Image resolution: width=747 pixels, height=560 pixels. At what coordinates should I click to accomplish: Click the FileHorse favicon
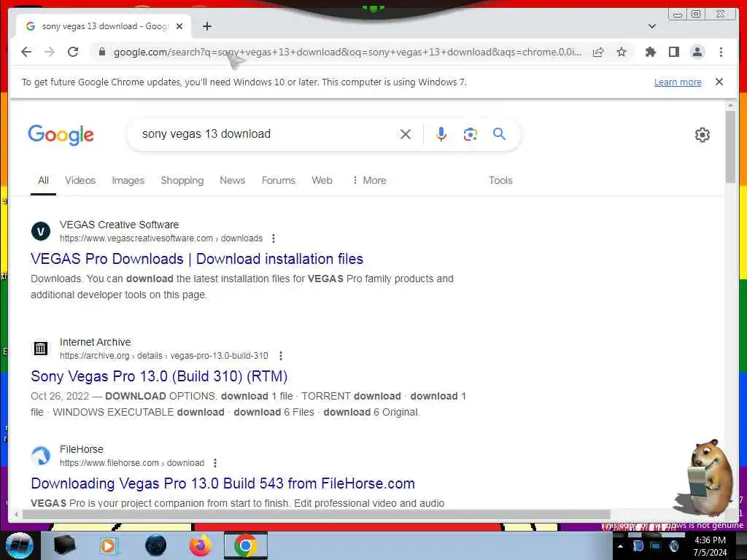(x=41, y=456)
